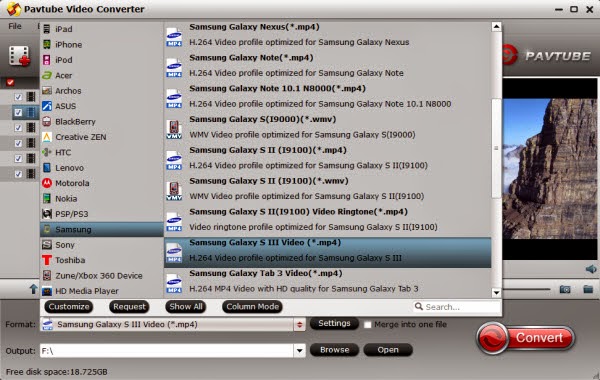Select the ASUS device category
This screenshot has height=380, width=600.
101,106
